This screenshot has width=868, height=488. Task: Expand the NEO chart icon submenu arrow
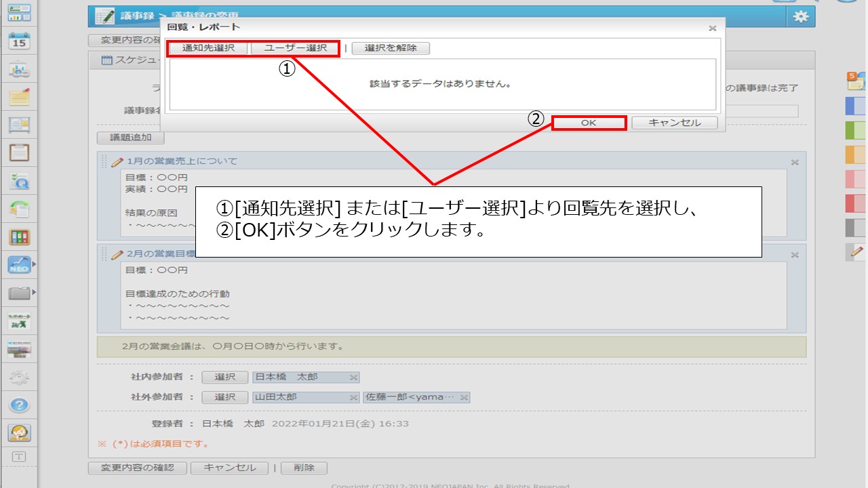click(x=34, y=265)
